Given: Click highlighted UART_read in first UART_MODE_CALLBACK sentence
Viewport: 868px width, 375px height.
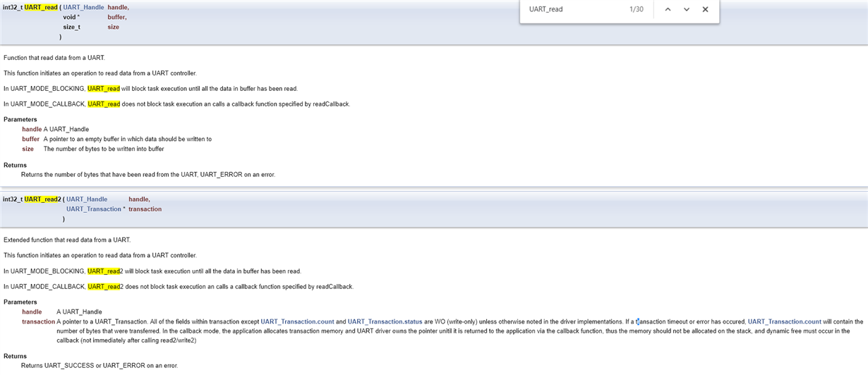Looking at the screenshot, I should click(x=104, y=104).
